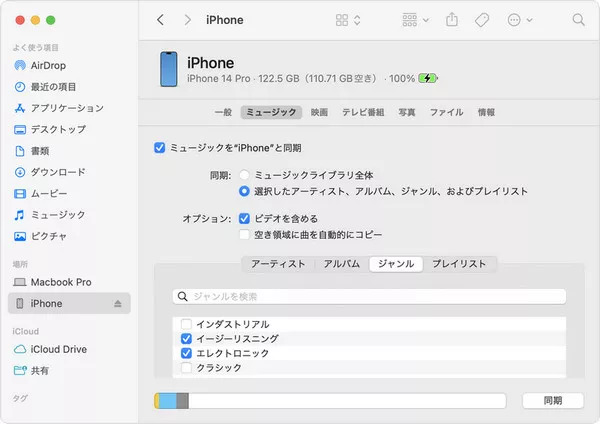Viewport: 600px width, 424px height.
Task: Select Macbook Pro under locations
Action: pyautogui.click(x=52, y=282)
